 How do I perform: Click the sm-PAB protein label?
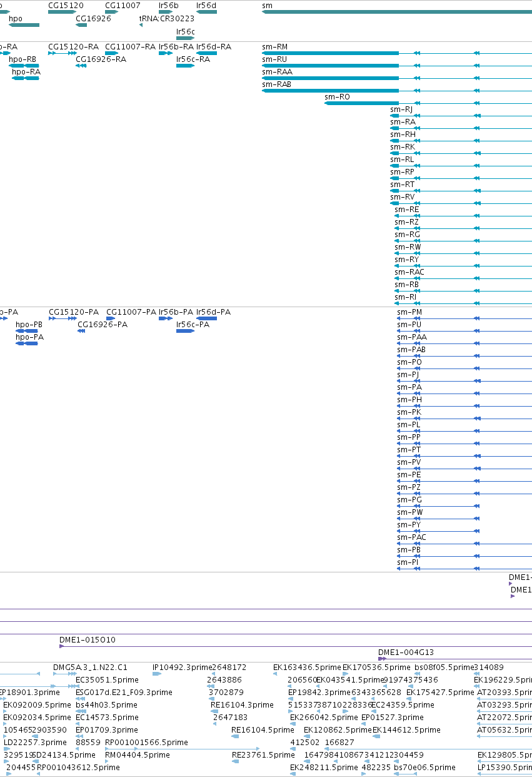412,350
